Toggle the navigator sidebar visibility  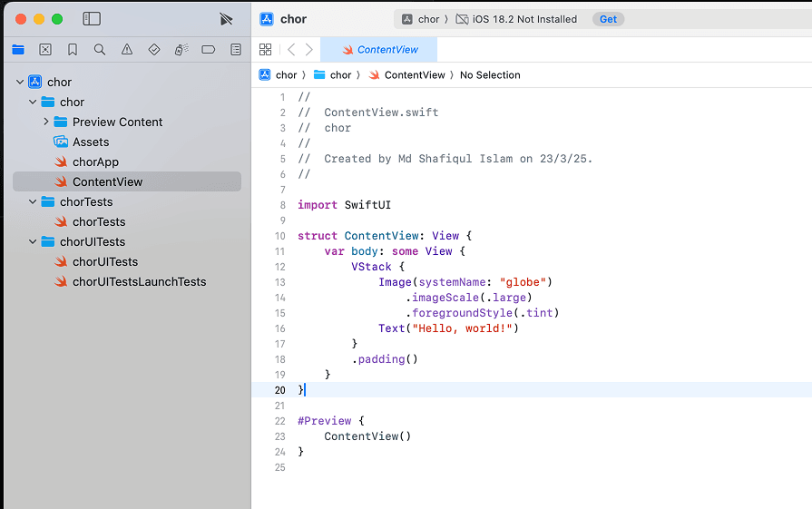(x=92, y=19)
